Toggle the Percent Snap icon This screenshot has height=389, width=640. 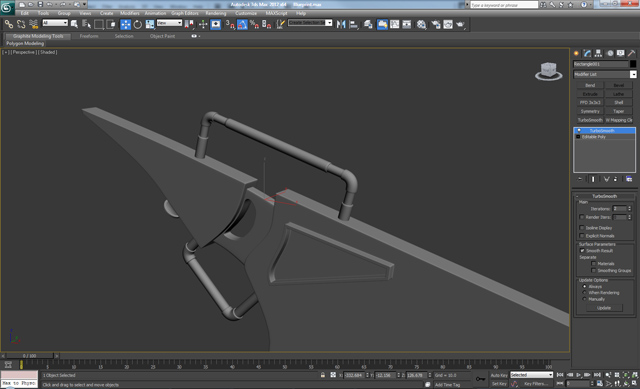(254, 24)
